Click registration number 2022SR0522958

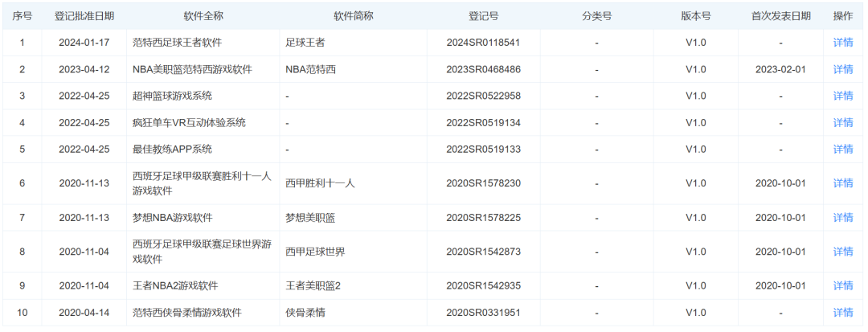pos(483,96)
